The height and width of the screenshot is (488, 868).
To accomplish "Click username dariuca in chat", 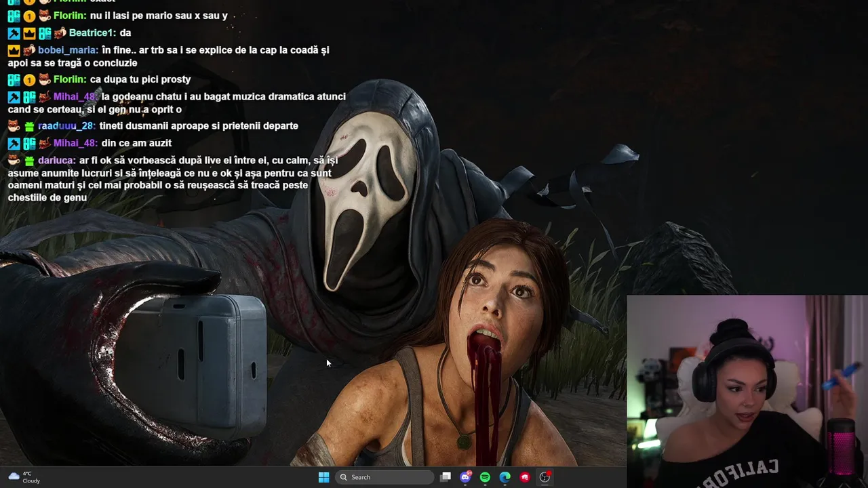I will pyautogui.click(x=56, y=161).
